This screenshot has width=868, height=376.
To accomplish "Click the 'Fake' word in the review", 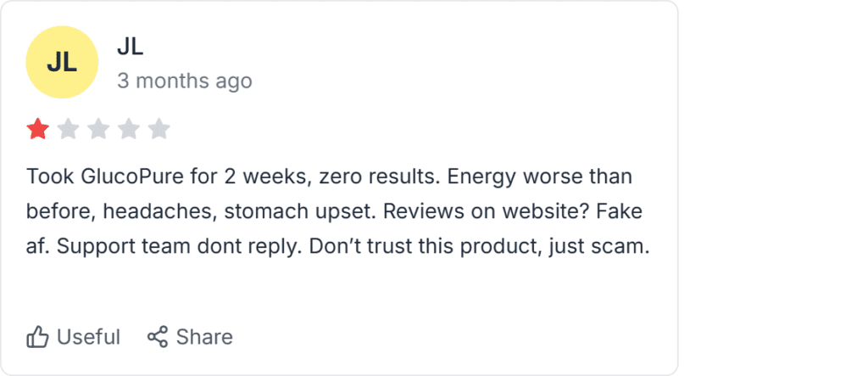I will pyautogui.click(x=613, y=212).
